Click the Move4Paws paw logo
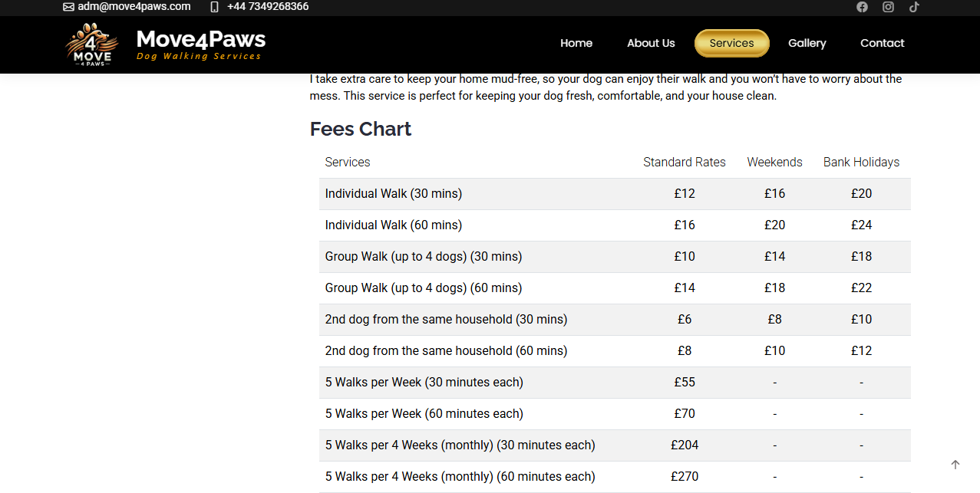Screen dimensions: 980x493 92,44
